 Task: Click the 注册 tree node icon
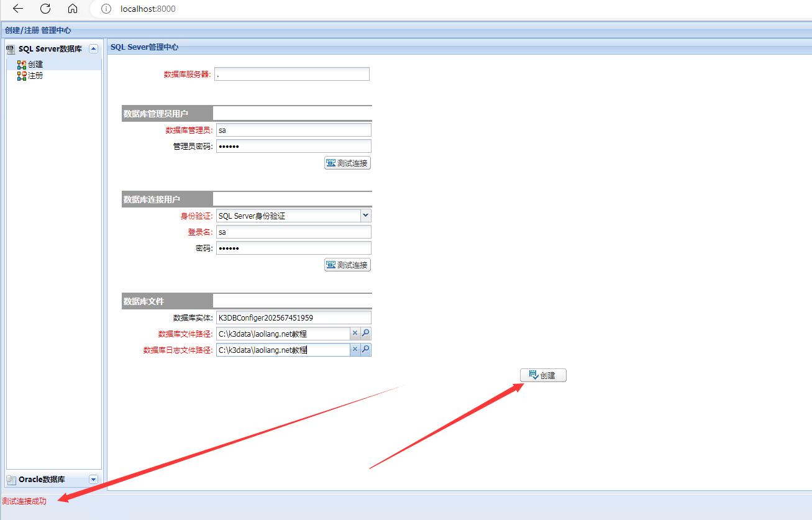point(22,76)
